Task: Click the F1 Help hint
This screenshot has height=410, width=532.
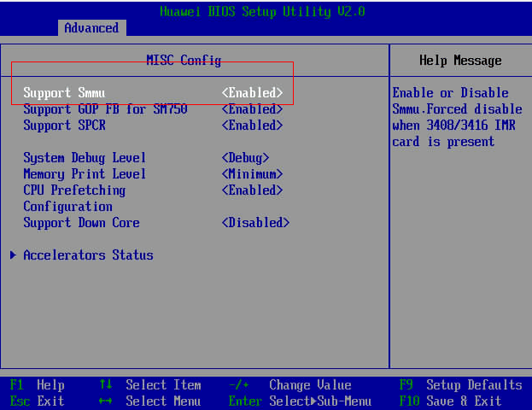Action: pos(37,385)
